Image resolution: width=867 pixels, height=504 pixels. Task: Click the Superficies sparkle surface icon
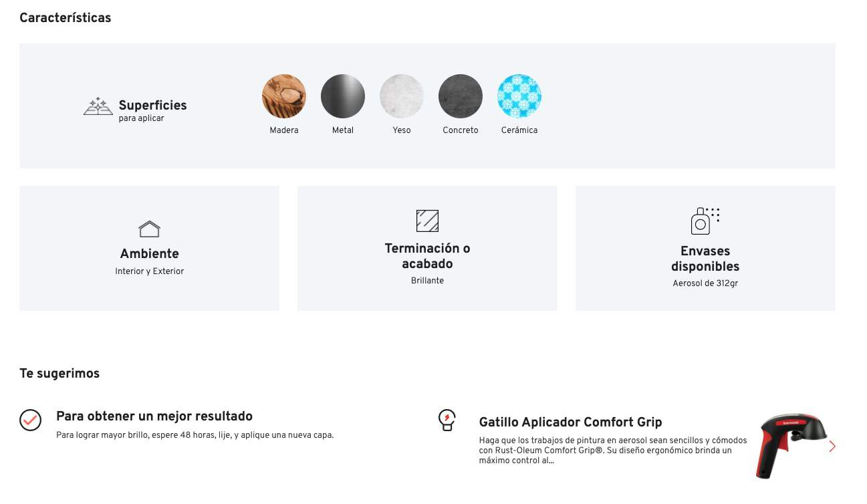(98, 106)
